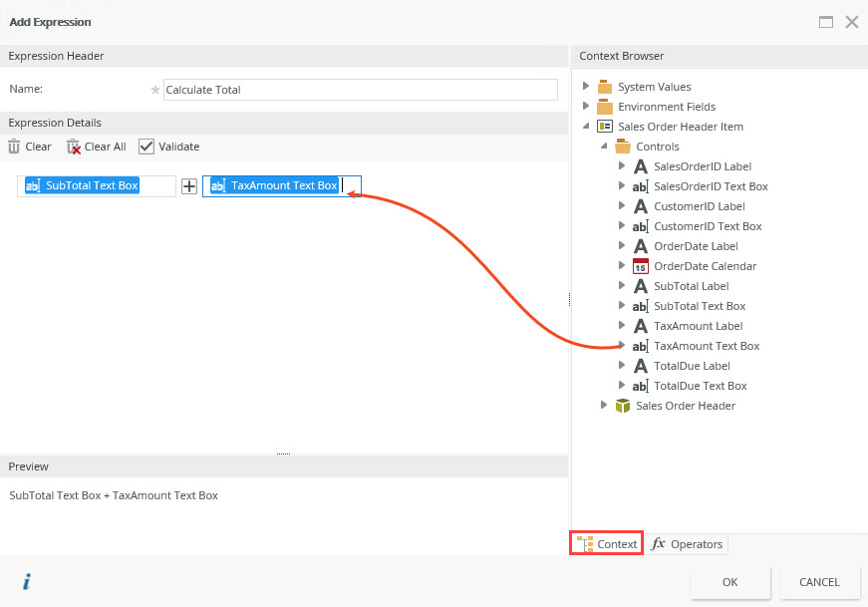868x607 pixels.
Task: Click the TotalDue Text Box control icon
Action: [x=640, y=386]
